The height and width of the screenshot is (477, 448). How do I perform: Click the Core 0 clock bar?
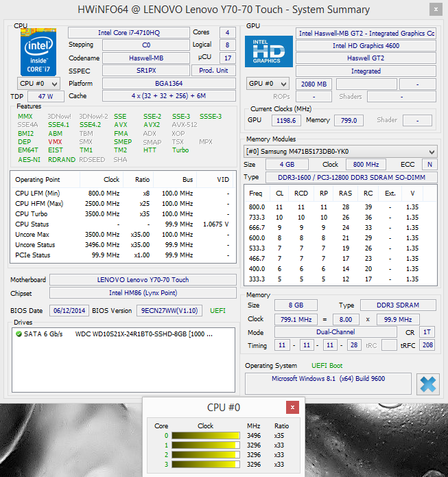point(206,436)
